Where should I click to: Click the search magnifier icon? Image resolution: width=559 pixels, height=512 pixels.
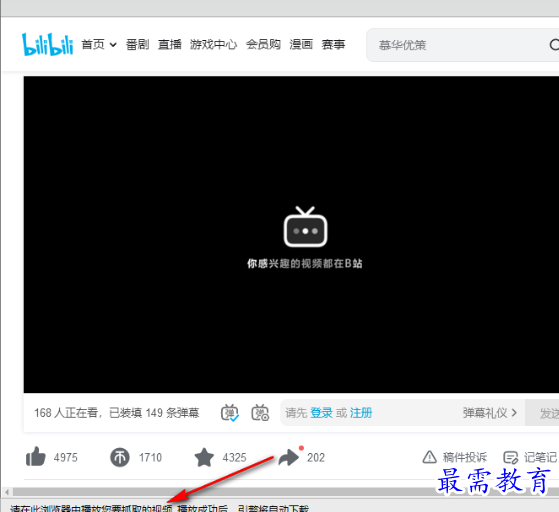pyautogui.click(x=554, y=45)
